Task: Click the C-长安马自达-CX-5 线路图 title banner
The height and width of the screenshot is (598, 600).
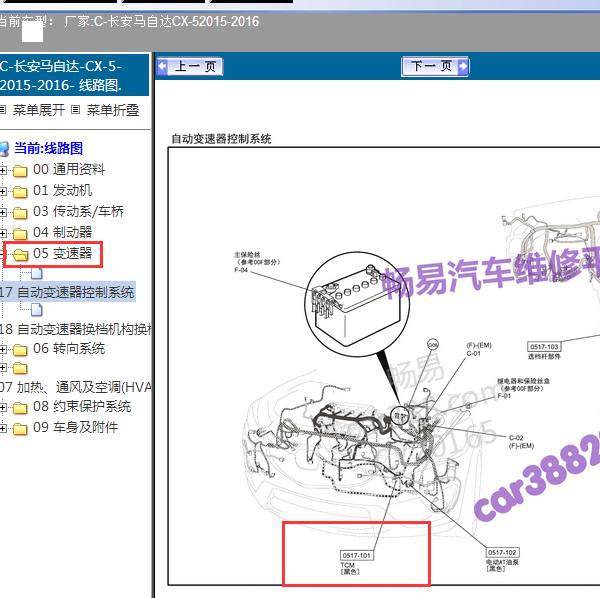Action: pos(74,75)
